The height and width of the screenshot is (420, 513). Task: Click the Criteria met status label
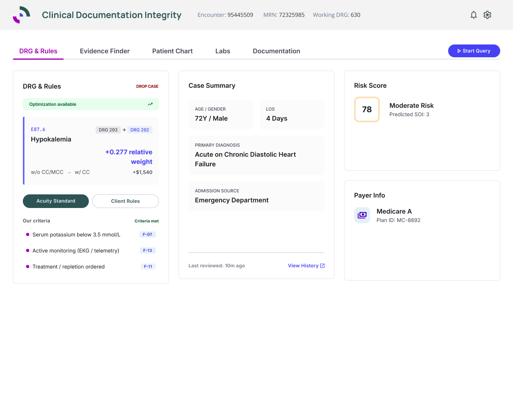coord(147,221)
